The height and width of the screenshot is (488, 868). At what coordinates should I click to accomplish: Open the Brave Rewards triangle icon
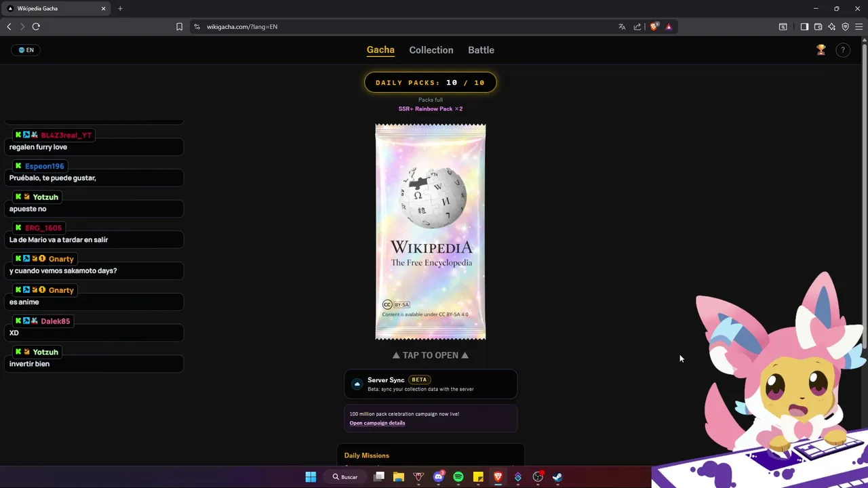point(669,26)
